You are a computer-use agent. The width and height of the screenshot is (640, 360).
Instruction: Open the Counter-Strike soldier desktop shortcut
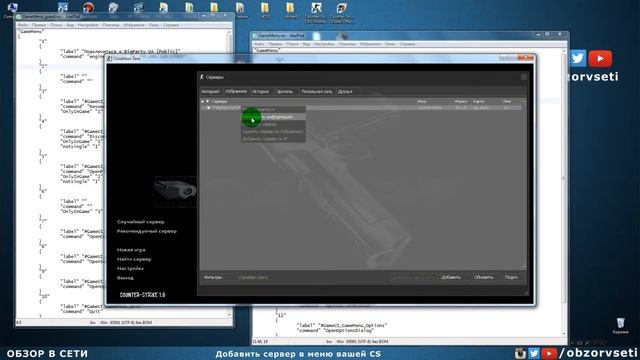316,11
